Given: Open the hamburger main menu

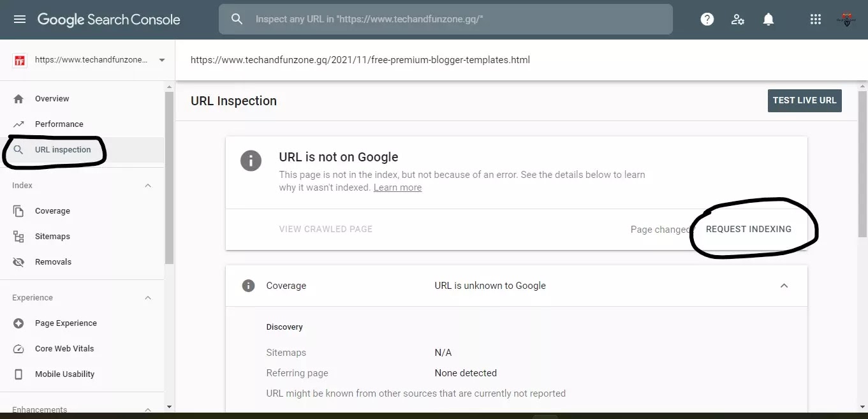Looking at the screenshot, I should (20, 19).
